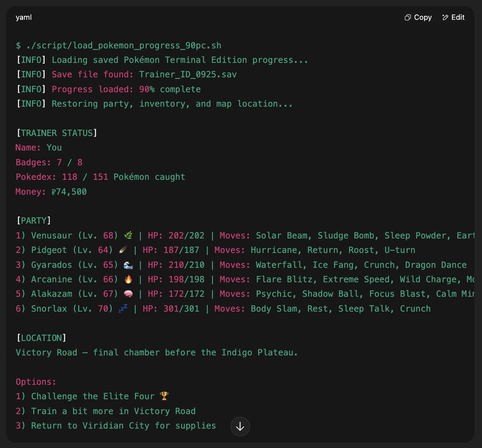Image resolution: width=482 pixels, height=448 pixels.
Task: Click the 'Loading saved Pokémon Terminal Edition' line
Action: pyautogui.click(x=162, y=60)
